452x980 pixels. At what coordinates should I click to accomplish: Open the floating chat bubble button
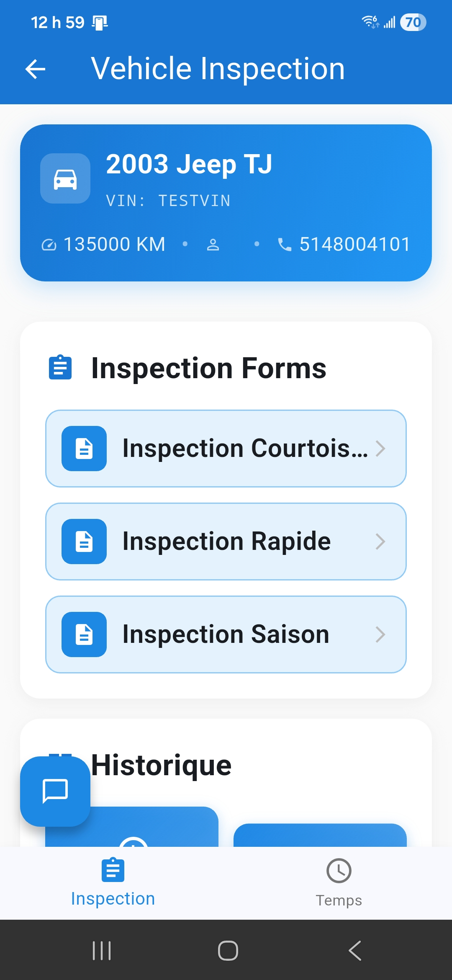click(55, 791)
